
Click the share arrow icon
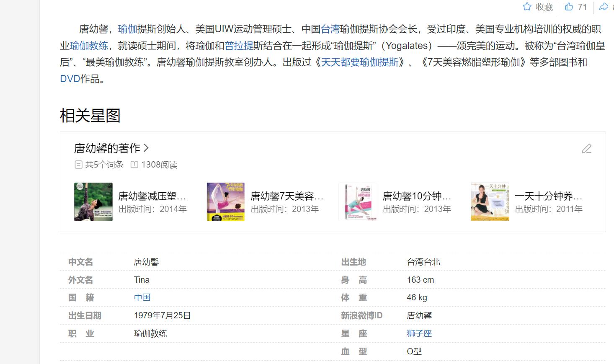(604, 7)
